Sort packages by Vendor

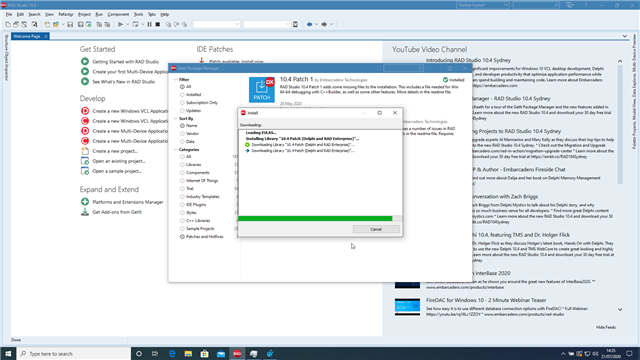(182, 133)
